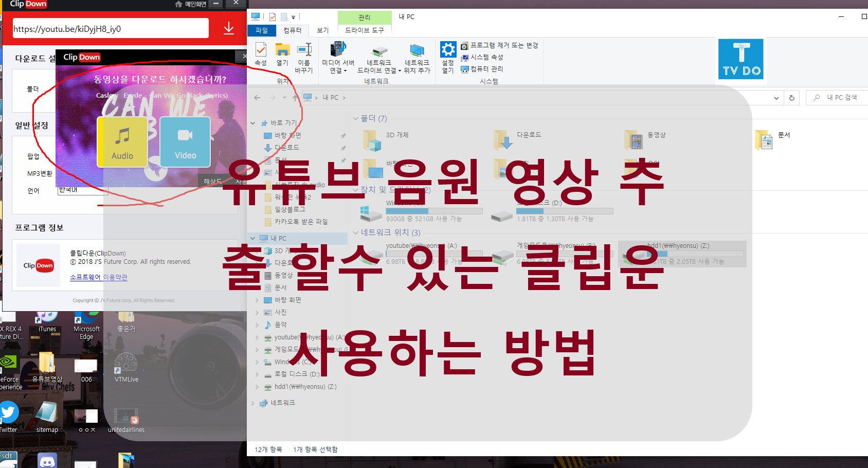This screenshot has height=468, width=868.
Task: Open the 소프트웨어 이용약관 link
Action: [x=99, y=277]
